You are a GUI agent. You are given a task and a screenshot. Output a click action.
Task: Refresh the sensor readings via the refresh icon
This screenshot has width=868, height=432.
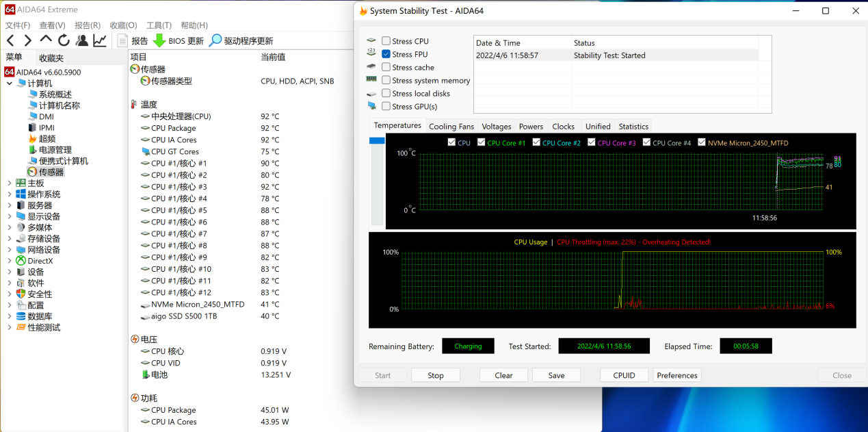64,40
